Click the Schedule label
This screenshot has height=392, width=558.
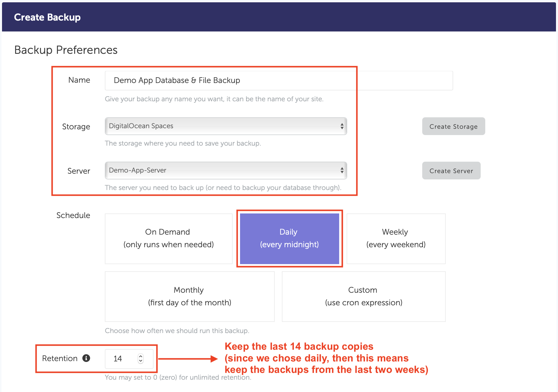coord(73,215)
